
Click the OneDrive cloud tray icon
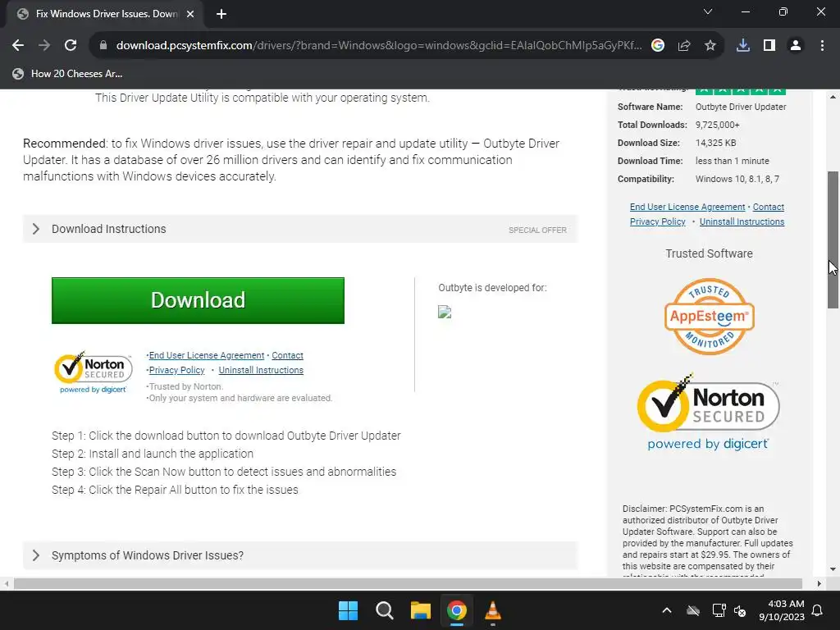point(693,610)
